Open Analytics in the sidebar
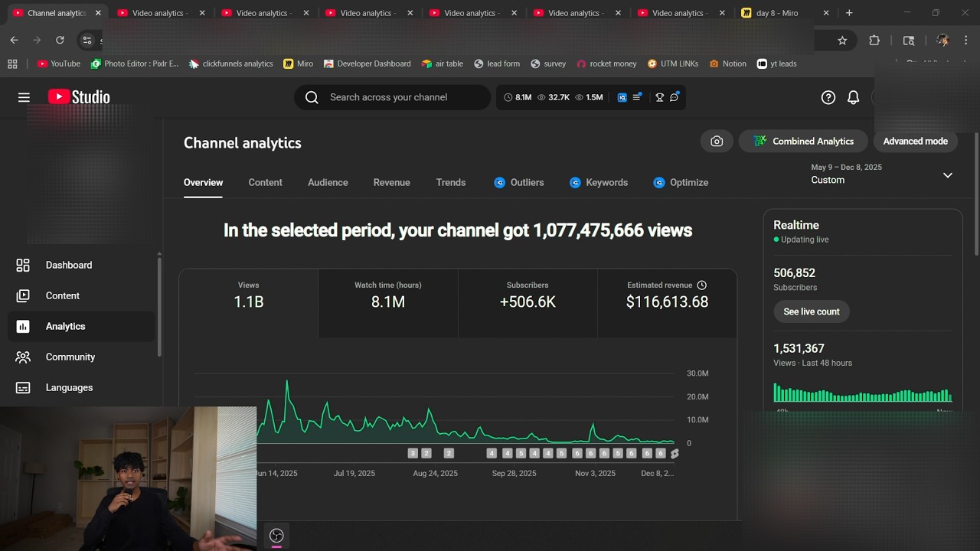The height and width of the screenshot is (551, 980). (x=81, y=326)
